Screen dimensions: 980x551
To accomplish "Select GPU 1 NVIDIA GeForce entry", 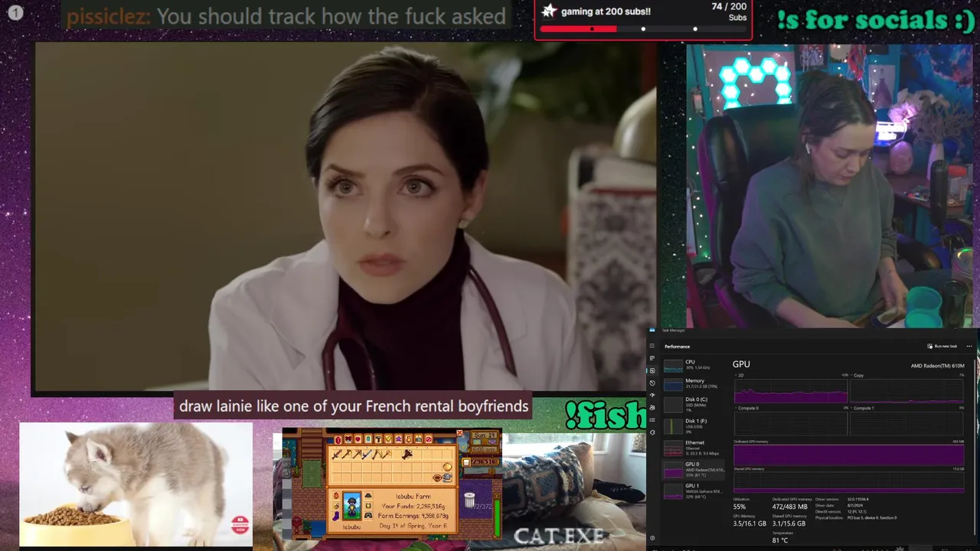I will click(693, 491).
